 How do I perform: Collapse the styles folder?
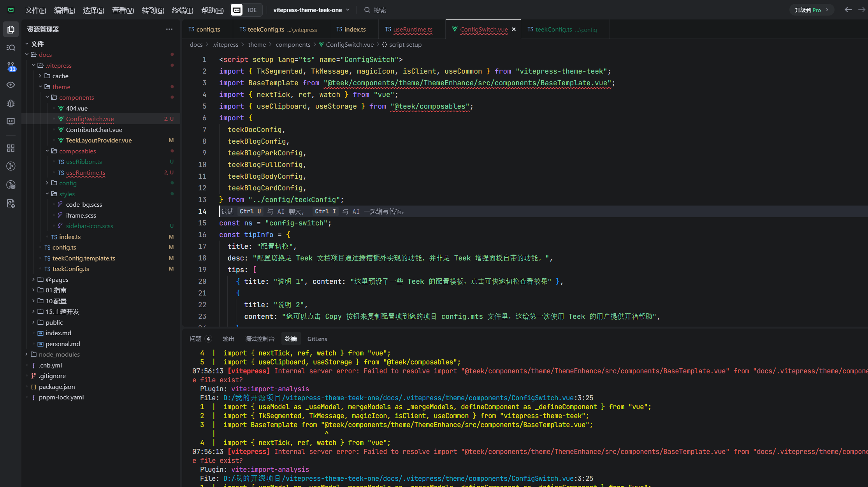67,194
